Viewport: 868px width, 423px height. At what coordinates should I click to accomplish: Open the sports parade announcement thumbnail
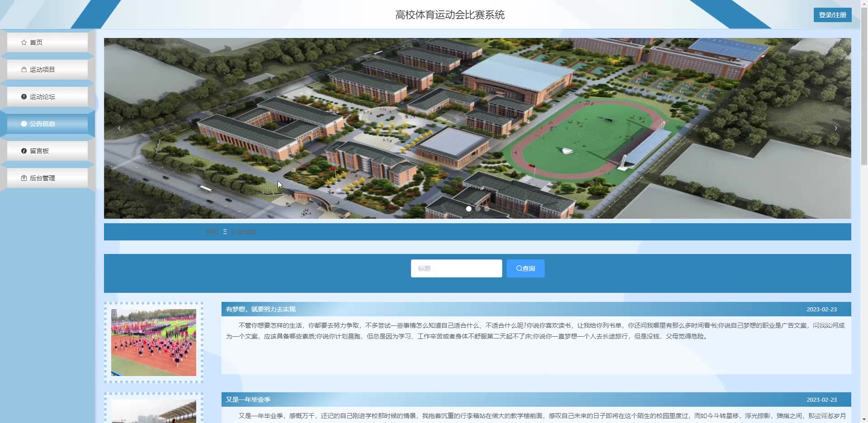click(154, 343)
